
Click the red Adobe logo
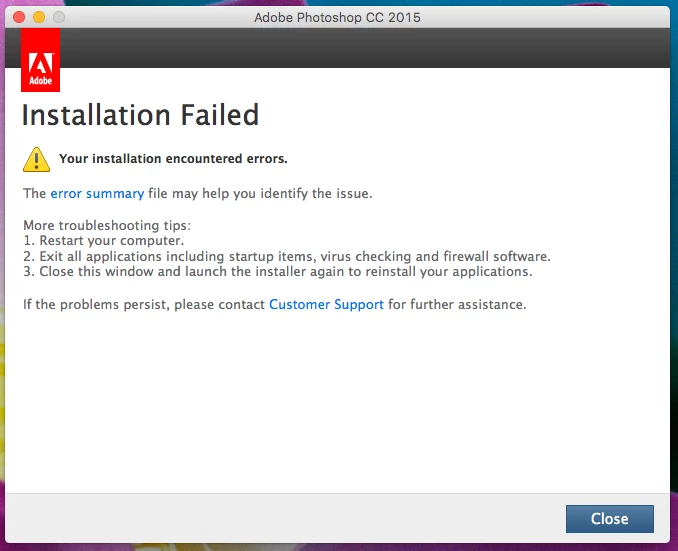click(41, 60)
